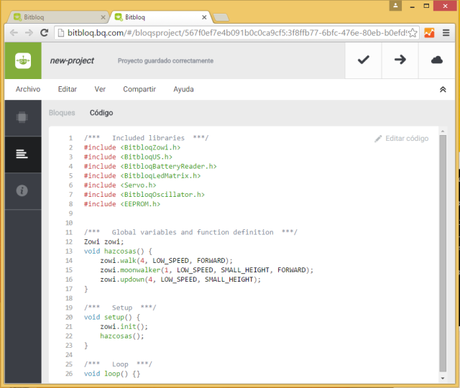Click 'void loop() {}' line
The height and width of the screenshot is (388, 460).
pyautogui.click(x=112, y=374)
